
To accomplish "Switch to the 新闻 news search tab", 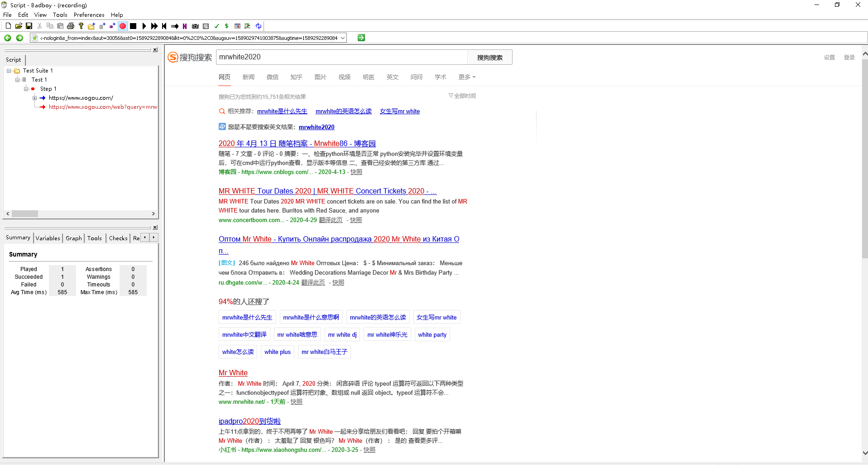I will tap(248, 77).
